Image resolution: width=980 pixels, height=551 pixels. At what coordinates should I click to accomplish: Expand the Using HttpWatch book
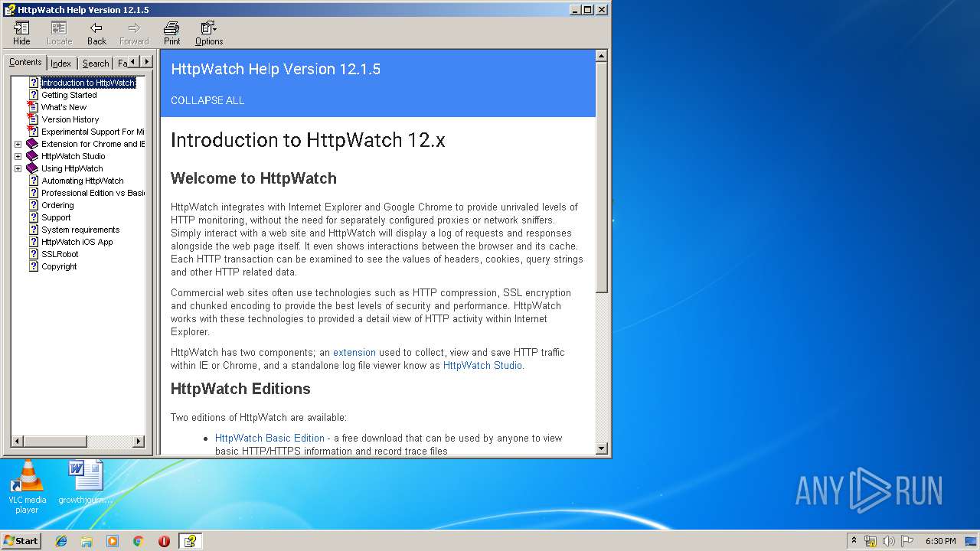click(18, 168)
